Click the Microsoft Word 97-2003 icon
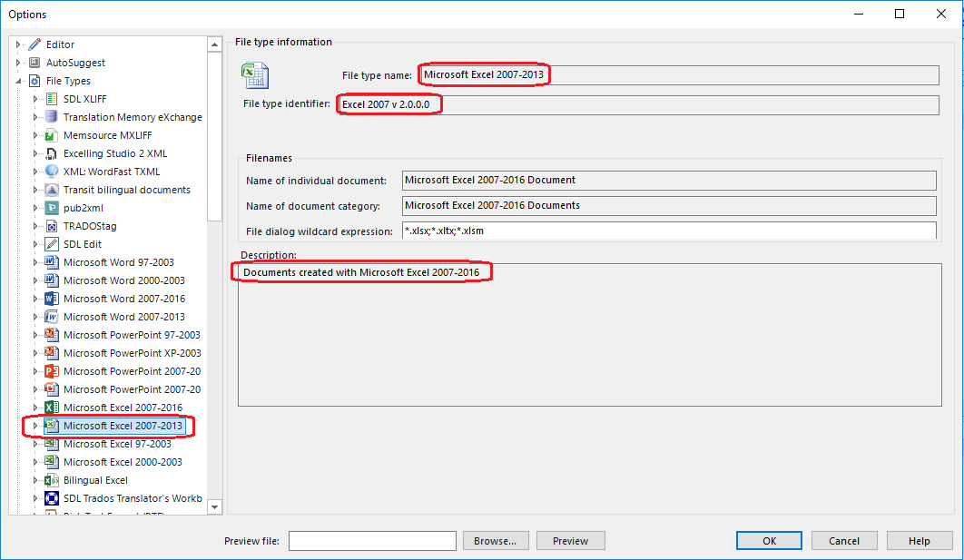 click(53, 262)
